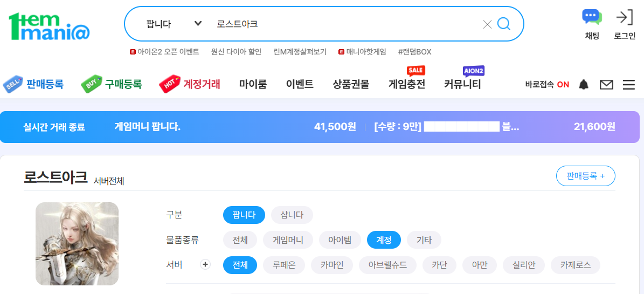Image resolution: width=644 pixels, height=294 pixels.
Task: Clear the search text with the X icon
Action: click(487, 24)
